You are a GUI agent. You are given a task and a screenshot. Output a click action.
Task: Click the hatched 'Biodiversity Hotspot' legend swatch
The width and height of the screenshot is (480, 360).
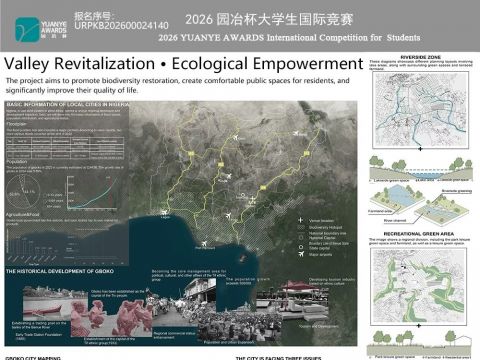click(301, 227)
